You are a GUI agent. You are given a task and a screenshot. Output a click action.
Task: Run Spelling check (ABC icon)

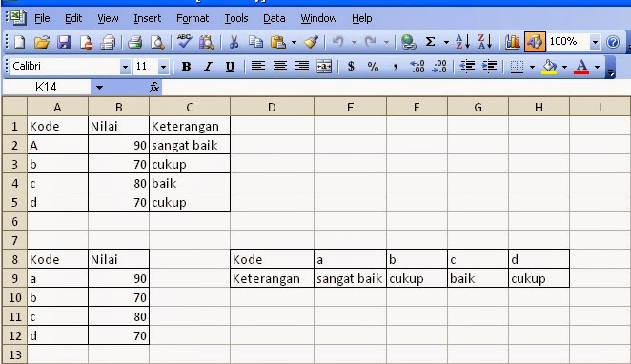click(x=184, y=42)
